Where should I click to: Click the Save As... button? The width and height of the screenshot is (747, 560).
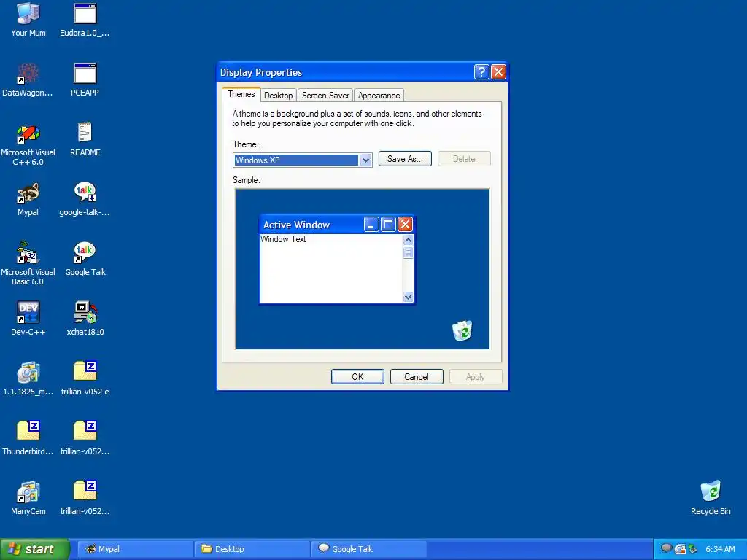coord(405,158)
